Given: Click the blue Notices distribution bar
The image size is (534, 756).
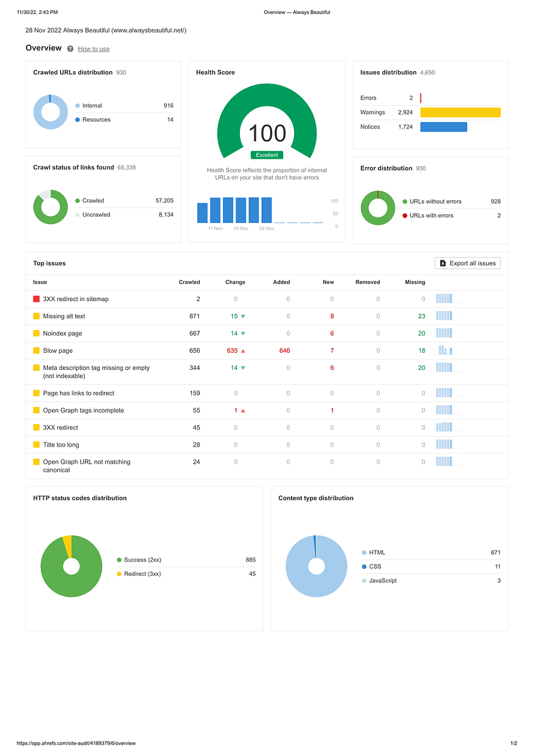Looking at the screenshot, I should [x=443, y=127].
